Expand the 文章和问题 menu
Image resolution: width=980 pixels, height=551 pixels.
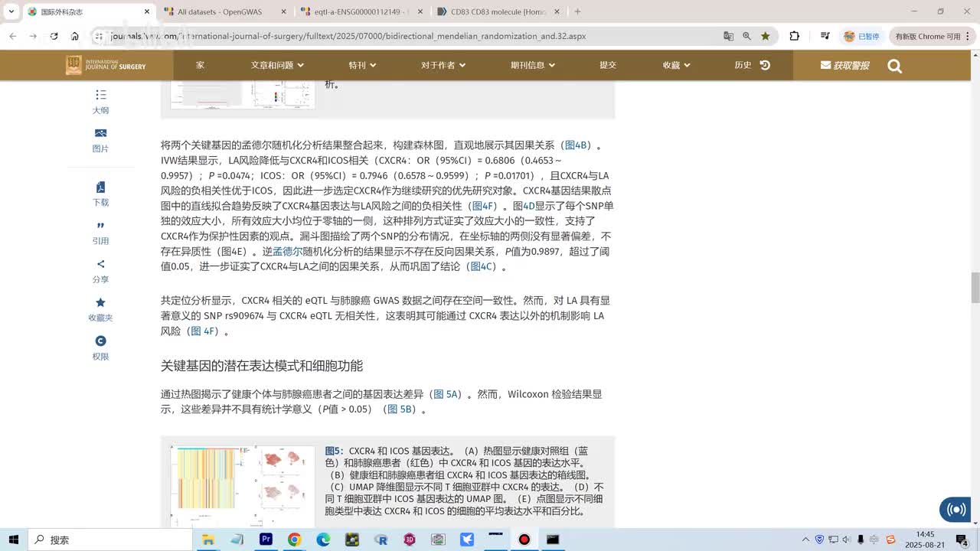(x=277, y=65)
